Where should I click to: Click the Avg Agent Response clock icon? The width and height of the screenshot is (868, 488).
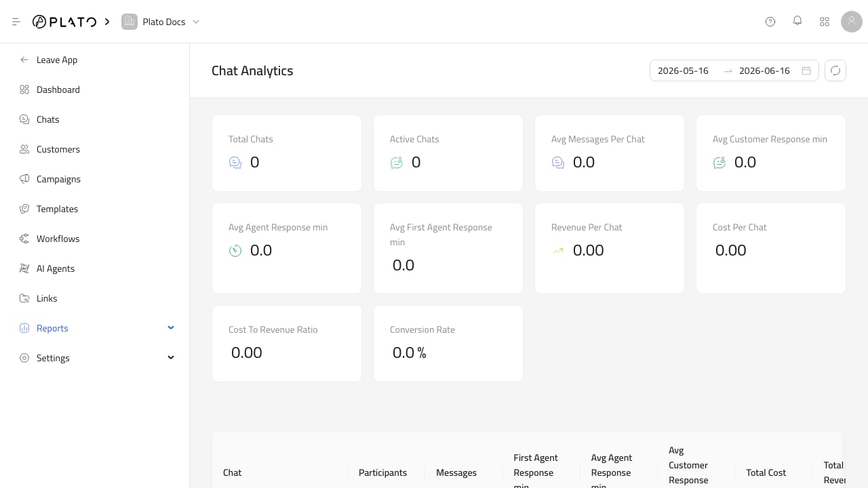235,251
